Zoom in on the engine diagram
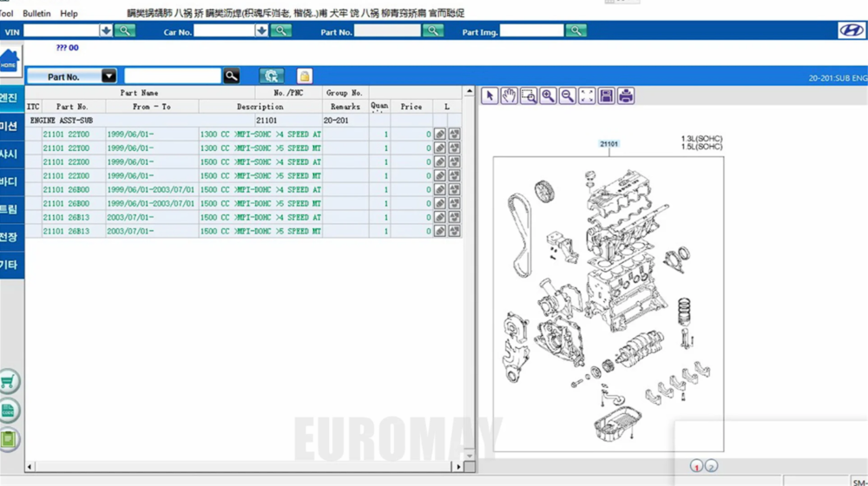 [x=548, y=95]
